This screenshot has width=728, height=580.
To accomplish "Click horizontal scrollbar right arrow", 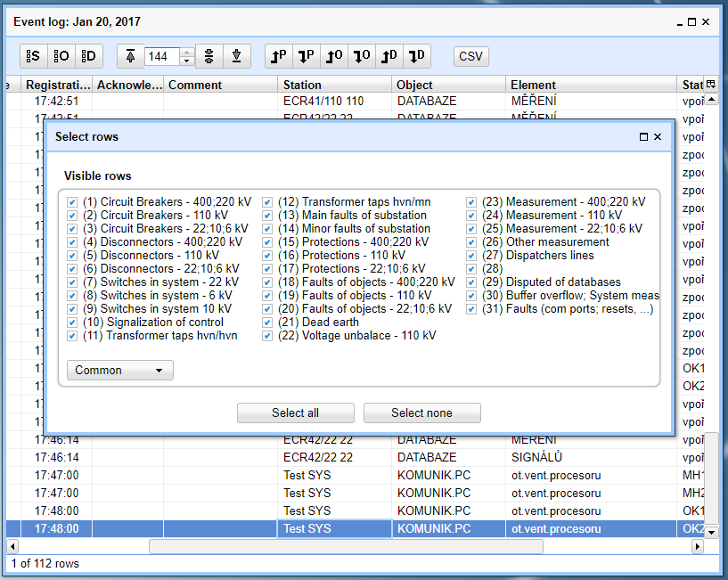I will (x=698, y=546).
